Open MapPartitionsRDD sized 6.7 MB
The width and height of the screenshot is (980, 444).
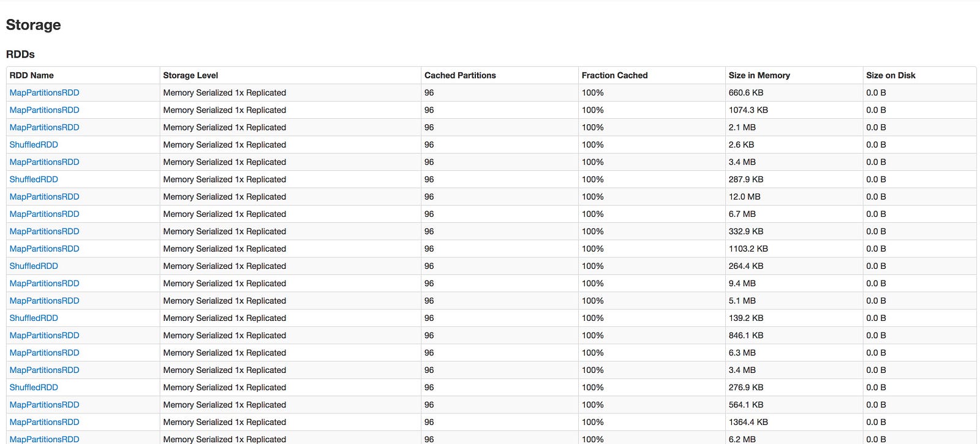[x=44, y=214]
